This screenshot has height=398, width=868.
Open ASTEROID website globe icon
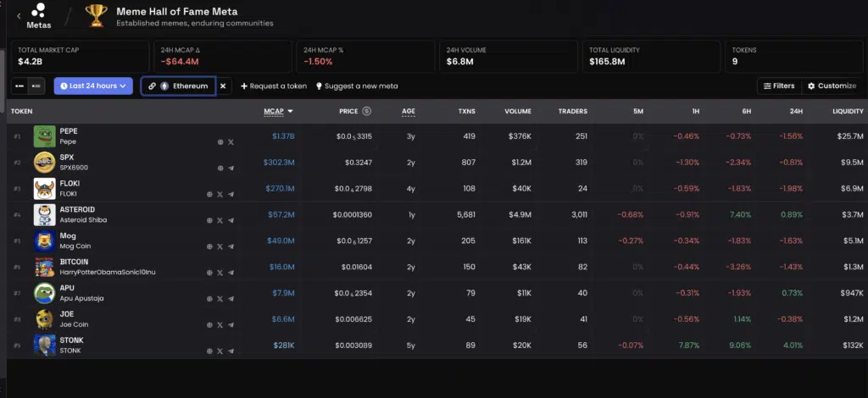[x=210, y=220]
